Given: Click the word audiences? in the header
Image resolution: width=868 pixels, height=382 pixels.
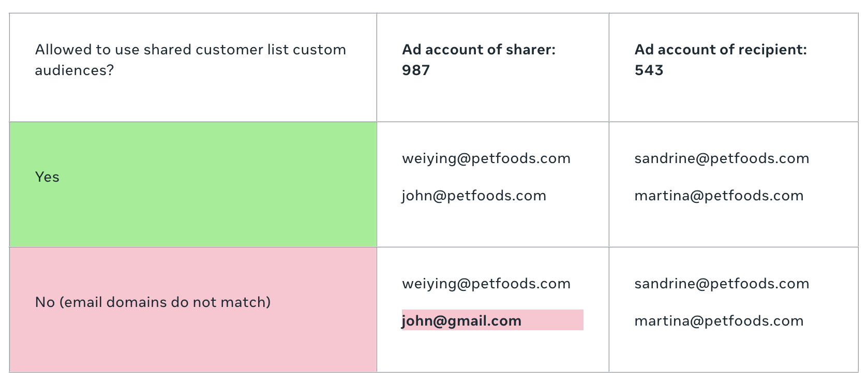Looking at the screenshot, I should coord(74,70).
